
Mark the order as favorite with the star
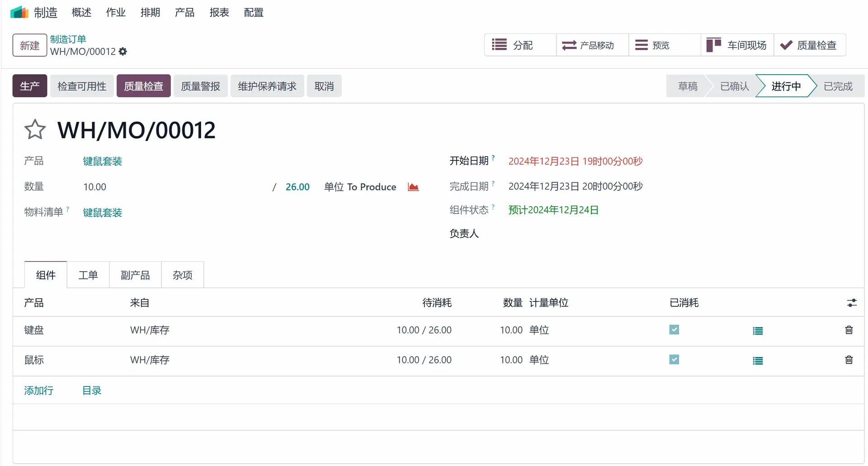pos(35,130)
